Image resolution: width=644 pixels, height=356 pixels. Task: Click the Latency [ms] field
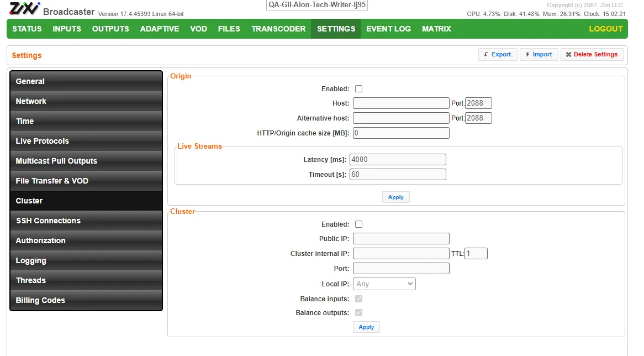point(398,160)
